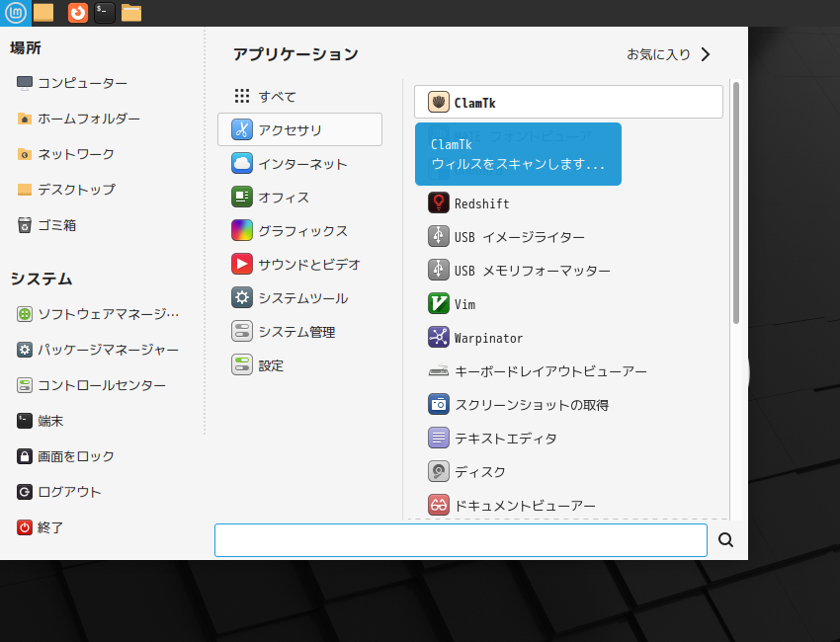Screen dimensions: 840x642
Task: Launch パッケージマネージャー
Action: pyautogui.click(x=98, y=350)
